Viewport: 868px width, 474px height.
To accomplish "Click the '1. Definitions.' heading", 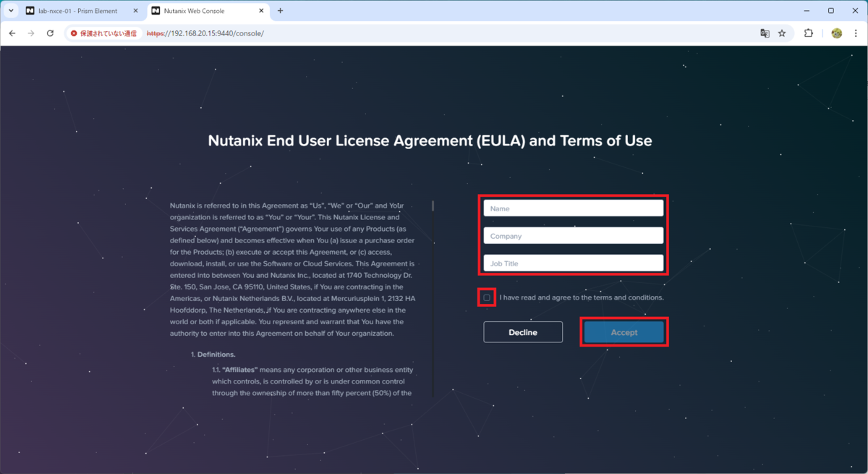I will (213, 355).
